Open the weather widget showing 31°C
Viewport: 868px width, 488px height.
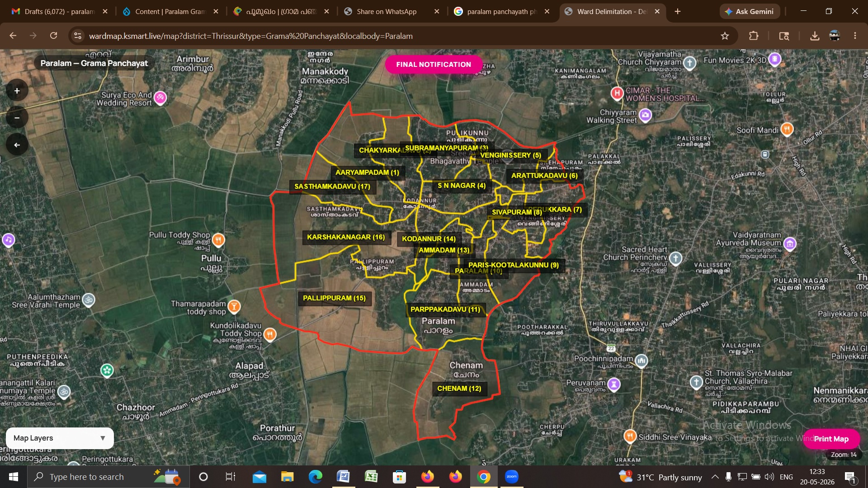tap(660, 477)
